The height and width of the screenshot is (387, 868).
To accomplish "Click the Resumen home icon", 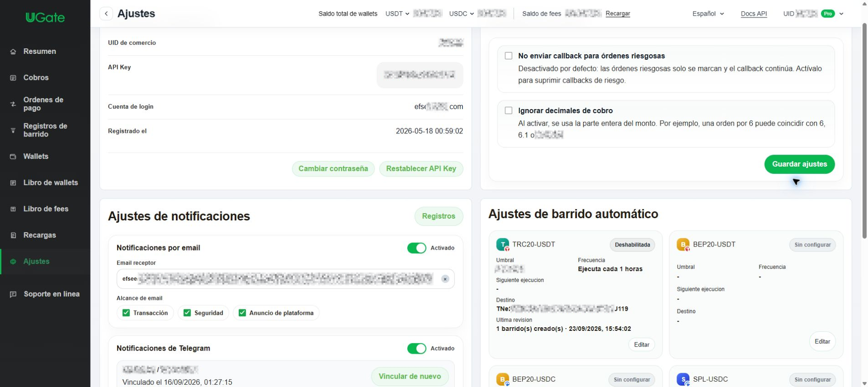I will [x=13, y=52].
